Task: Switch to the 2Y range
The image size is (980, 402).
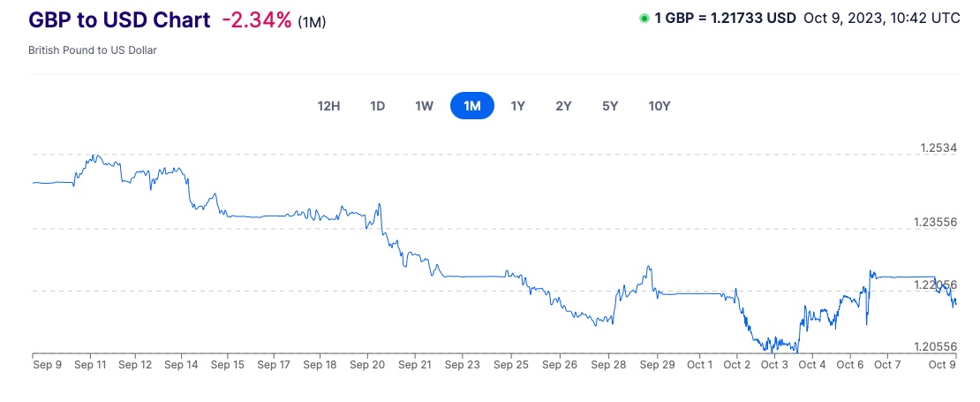Action: tap(563, 106)
